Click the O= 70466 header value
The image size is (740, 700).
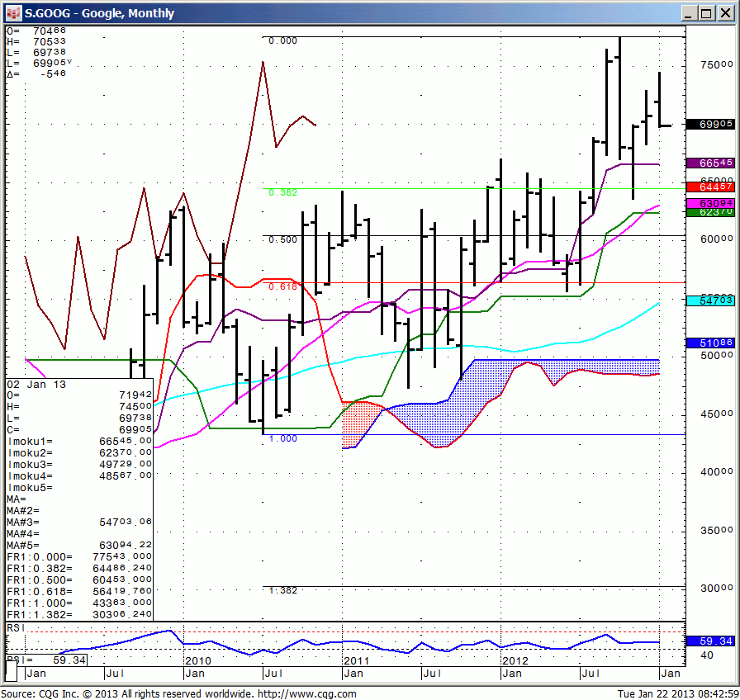point(36,31)
